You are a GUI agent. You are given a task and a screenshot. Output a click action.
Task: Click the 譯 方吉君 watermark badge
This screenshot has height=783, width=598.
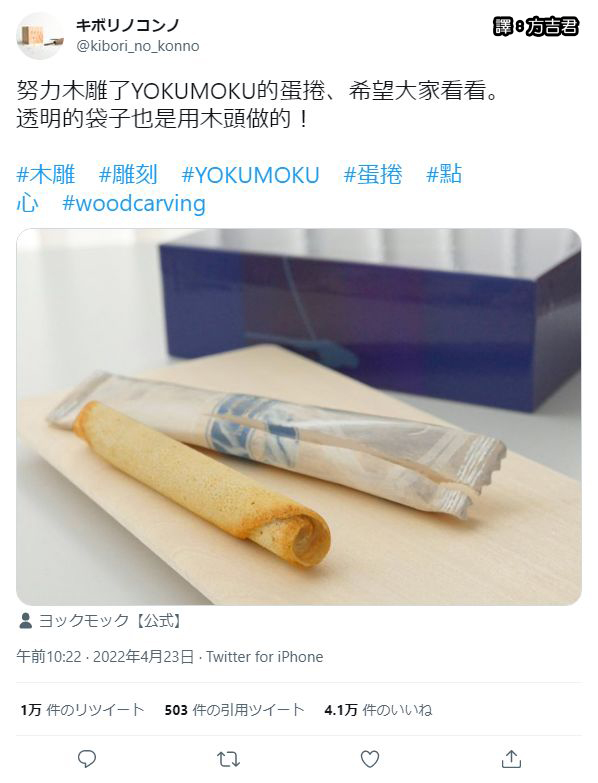tap(536, 27)
